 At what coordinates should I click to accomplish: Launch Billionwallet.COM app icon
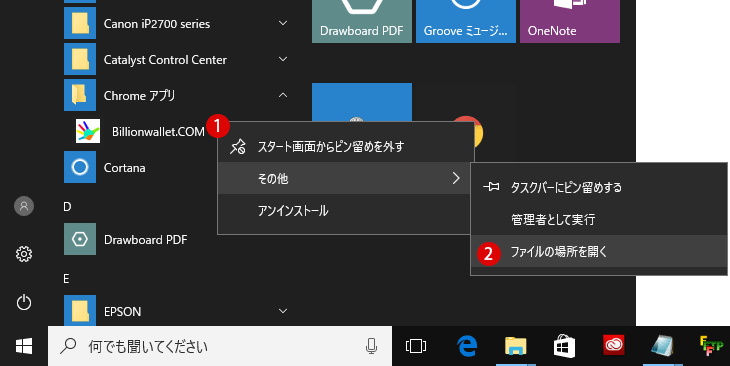(88, 131)
